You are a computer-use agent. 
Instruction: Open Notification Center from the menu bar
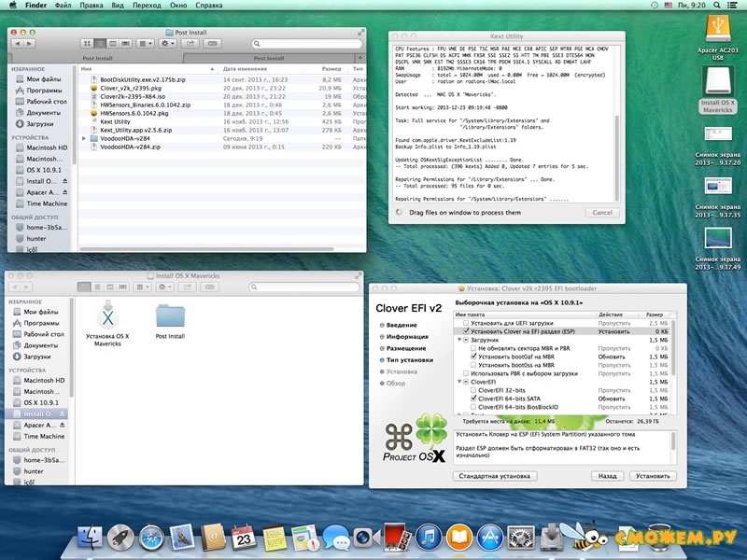click(732, 6)
